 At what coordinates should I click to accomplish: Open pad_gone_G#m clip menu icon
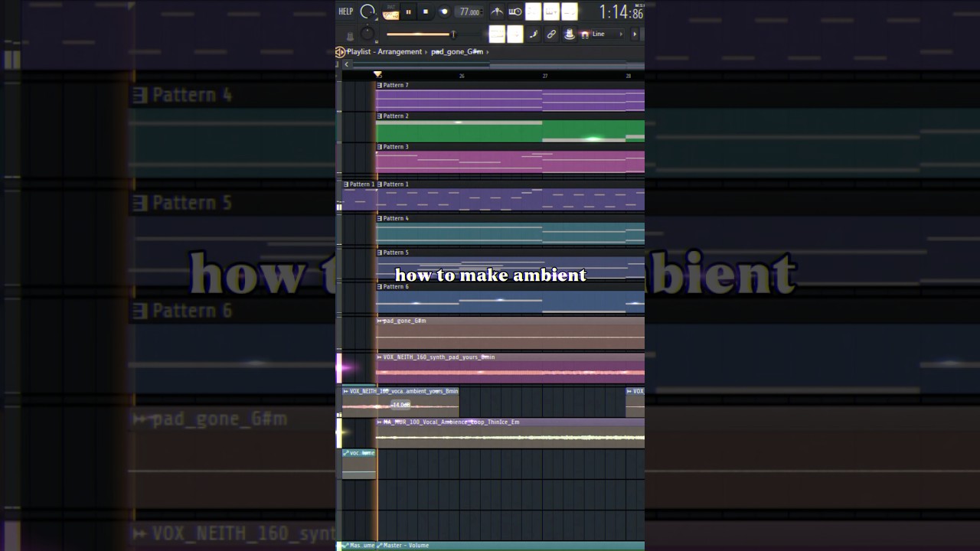point(380,321)
